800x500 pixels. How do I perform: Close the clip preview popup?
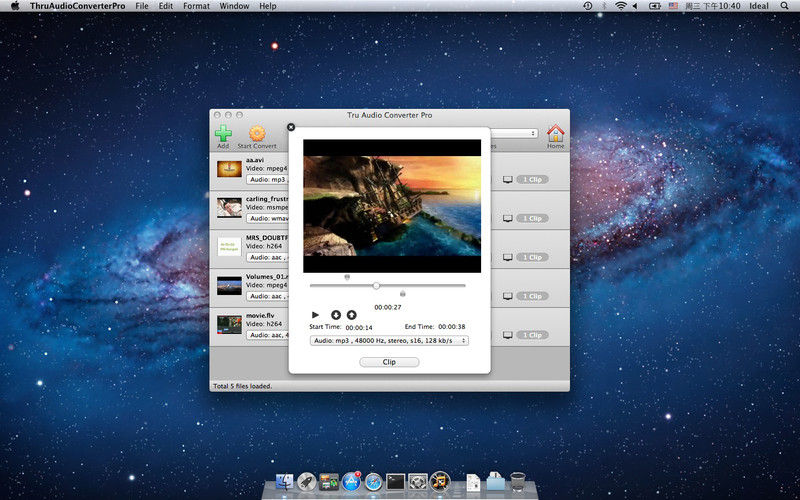tap(291, 127)
